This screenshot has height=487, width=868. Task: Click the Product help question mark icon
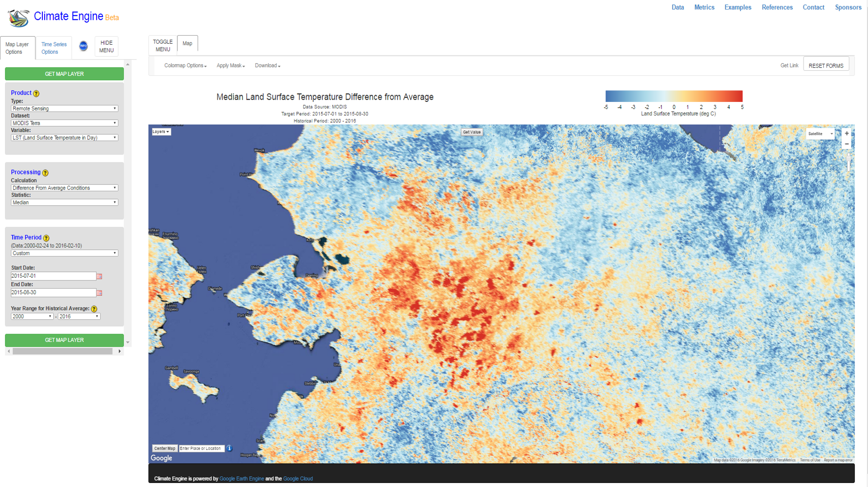point(36,93)
